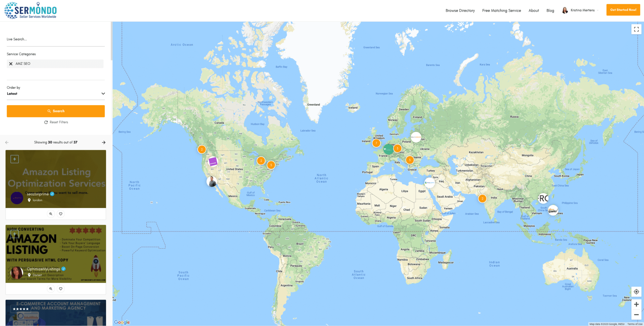The height and width of the screenshot is (326, 644).
Task: Expand the Kristina Mertens user menu
Action: [x=580, y=10]
